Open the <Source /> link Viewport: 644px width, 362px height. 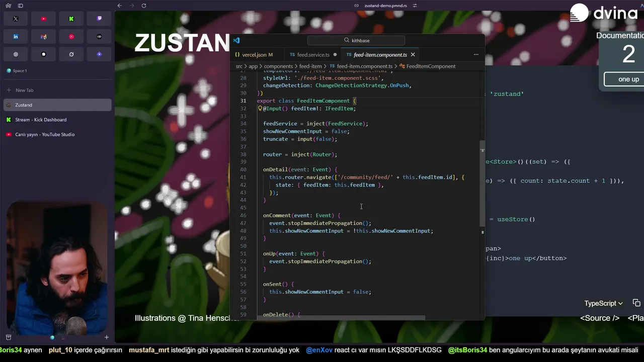click(600, 318)
